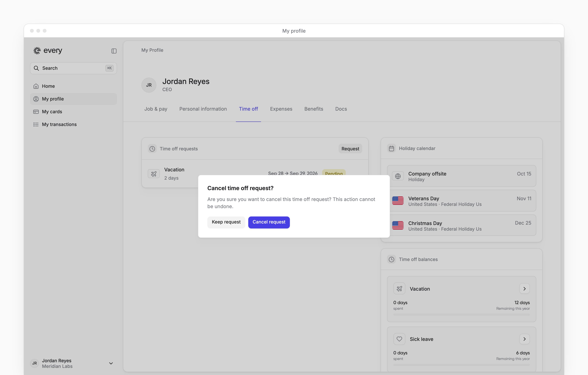This screenshot has height=375, width=588.
Task: Expand the Sick leave balance chevron
Action: 524,339
